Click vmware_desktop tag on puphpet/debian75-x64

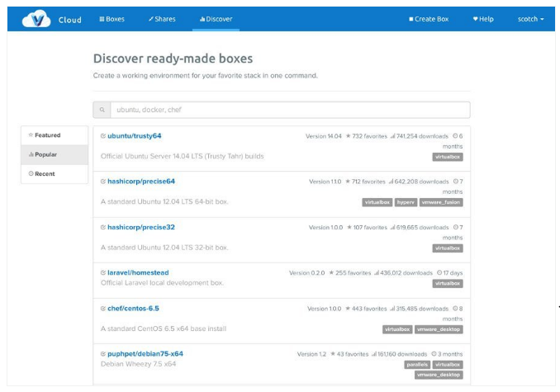439,375
